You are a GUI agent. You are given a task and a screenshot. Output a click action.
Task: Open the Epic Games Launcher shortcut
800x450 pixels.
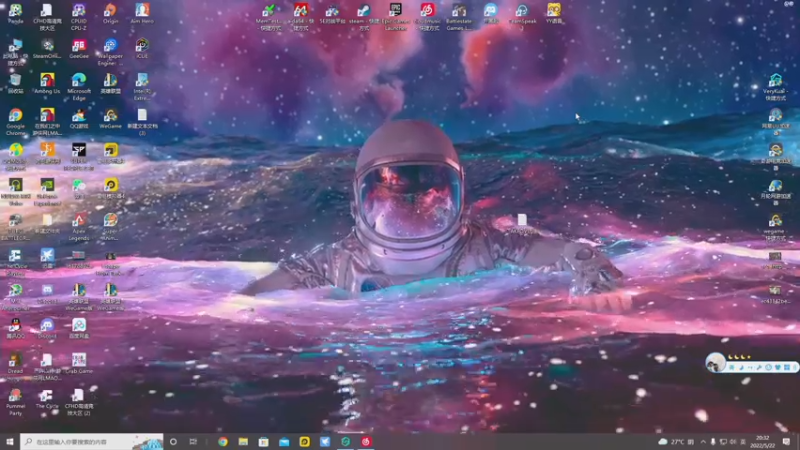point(395,17)
